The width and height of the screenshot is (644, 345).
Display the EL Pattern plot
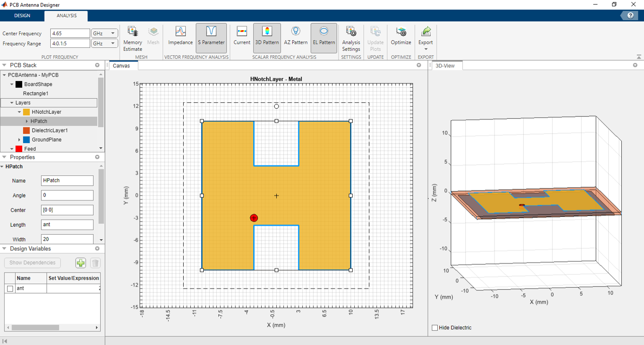(324, 37)
